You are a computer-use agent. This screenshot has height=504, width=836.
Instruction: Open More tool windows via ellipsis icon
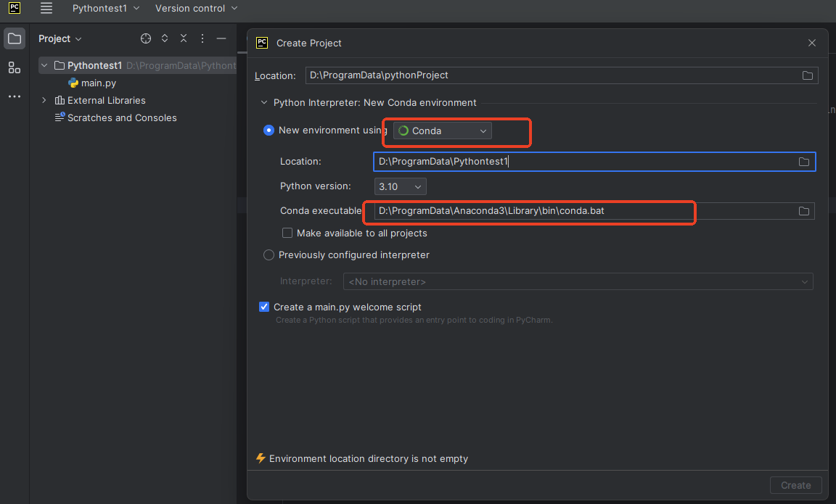(14, 96)
